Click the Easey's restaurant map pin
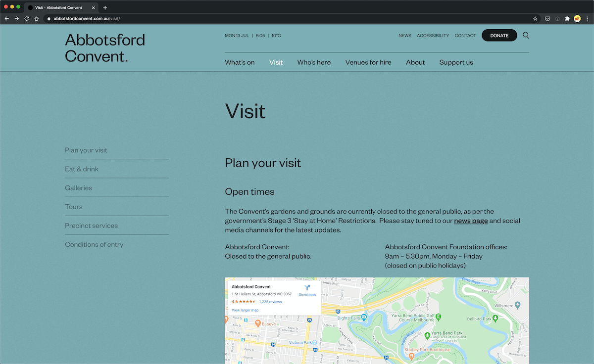 pyautogui.click(x=257, y=323)
